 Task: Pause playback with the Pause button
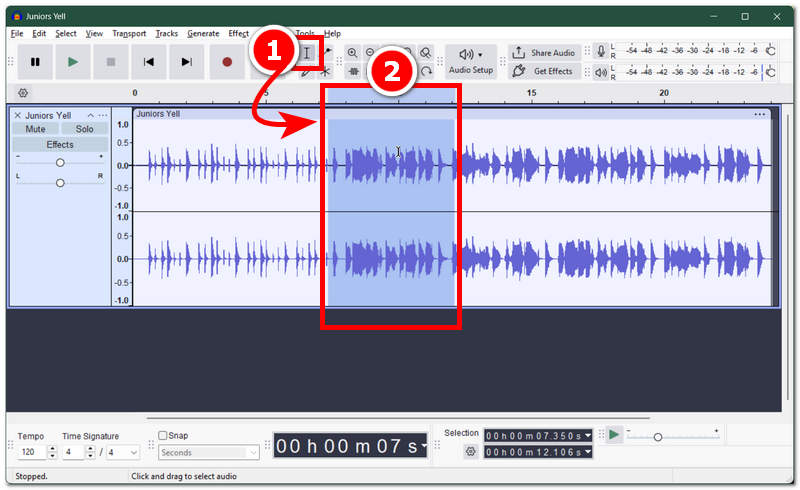coord(35,62)
